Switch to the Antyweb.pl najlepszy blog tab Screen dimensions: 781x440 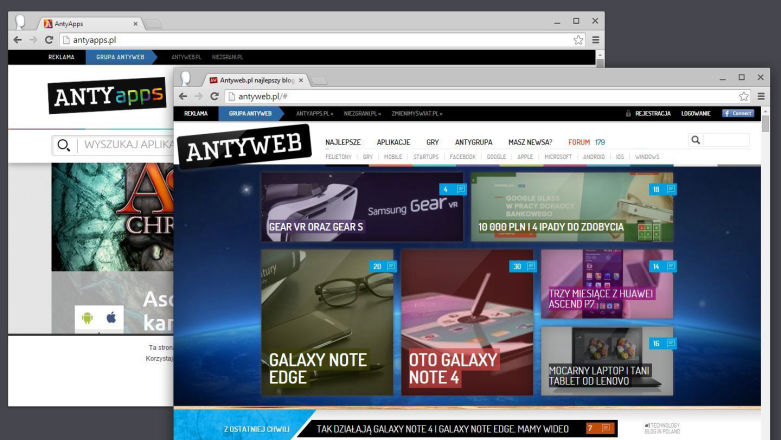click(x=256, y=80)
